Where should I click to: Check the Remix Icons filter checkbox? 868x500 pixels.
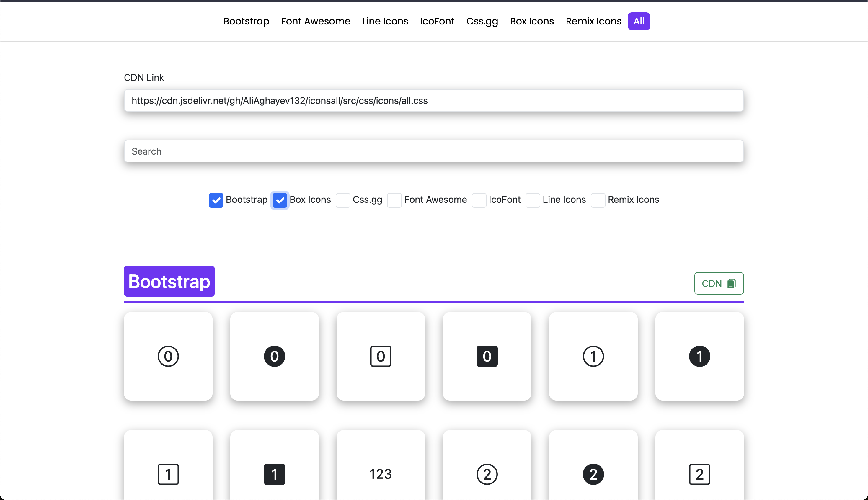pyautogui.click(x=598, y=200)
